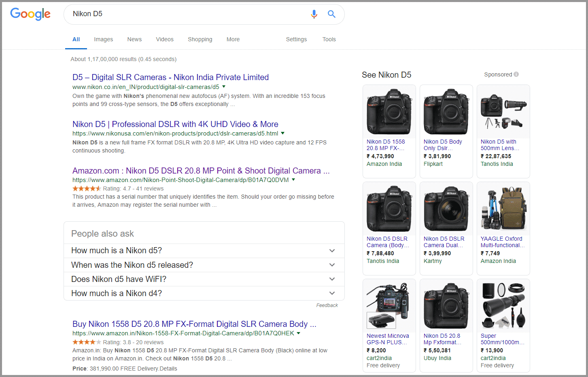This screenshot has width=588, height=377.
Task: Click the results count text
Action: coord(123,59)
